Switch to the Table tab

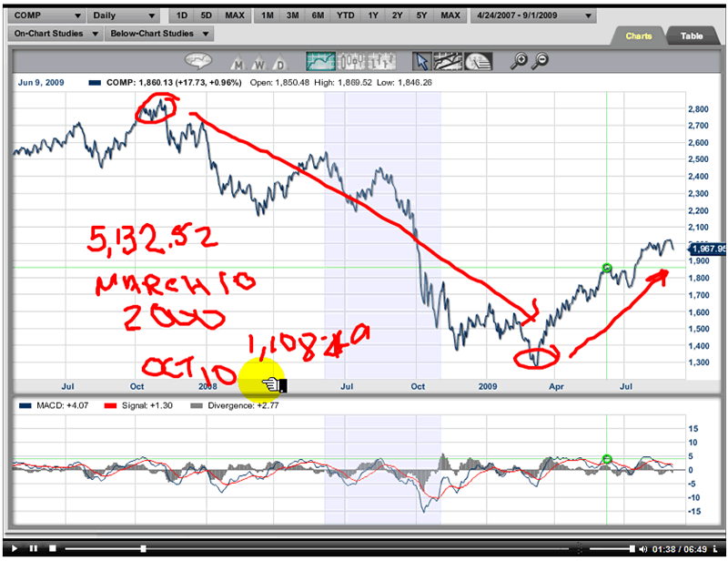(692, 36)
